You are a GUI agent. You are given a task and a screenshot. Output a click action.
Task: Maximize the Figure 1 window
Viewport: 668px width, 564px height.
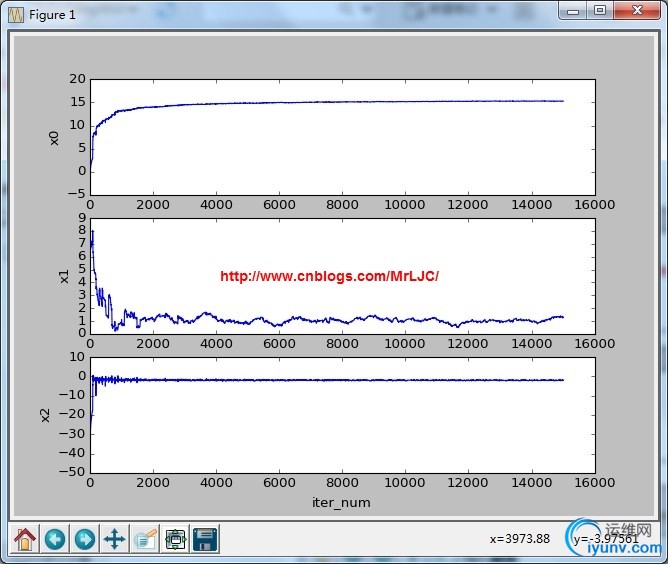(600, 11)
